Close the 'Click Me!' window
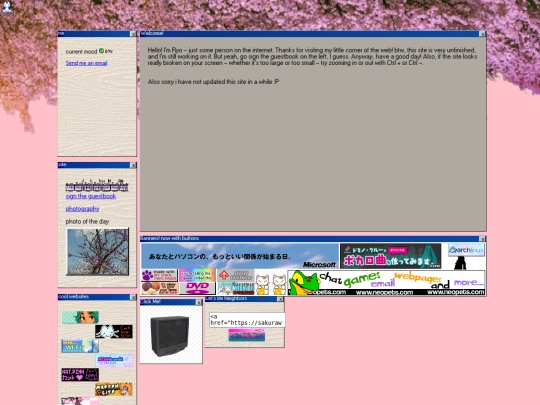 click(199, 302)
